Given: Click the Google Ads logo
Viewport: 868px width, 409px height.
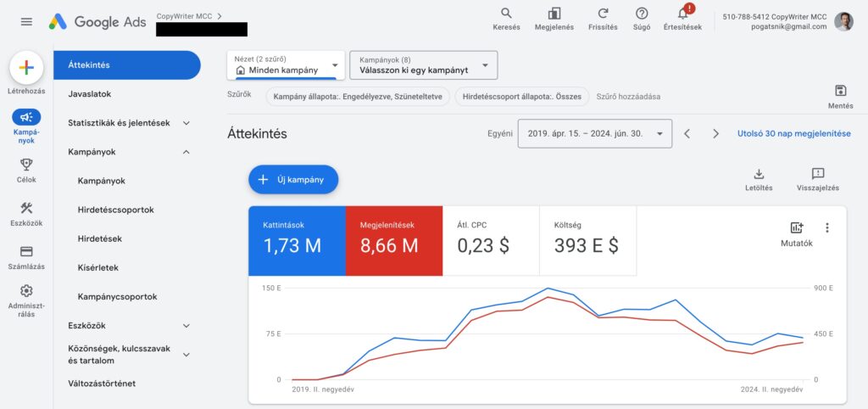Looking at the screenshot, I should click(x=97, y=21).
